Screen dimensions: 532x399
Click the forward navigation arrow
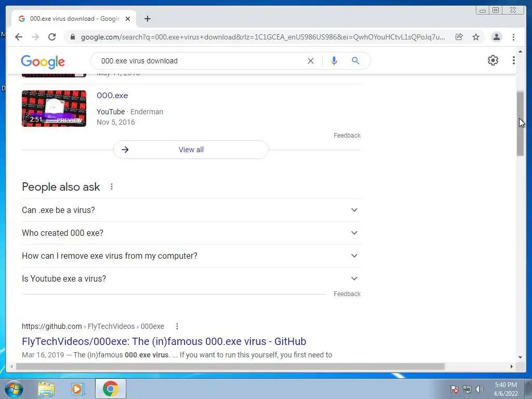coord(35,37)
